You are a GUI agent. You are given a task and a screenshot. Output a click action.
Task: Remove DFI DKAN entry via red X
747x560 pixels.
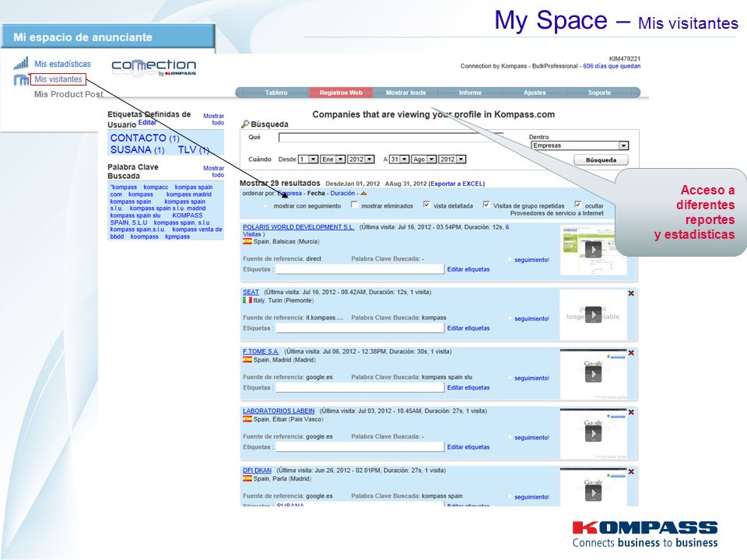[x=631, y=471]
